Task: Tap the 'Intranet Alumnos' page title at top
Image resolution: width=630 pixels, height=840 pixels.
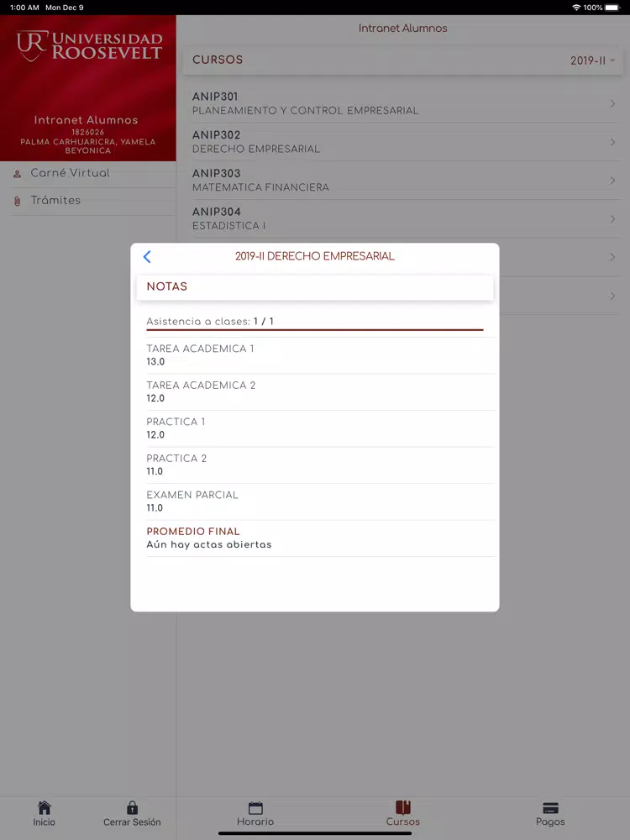Action: tap(403, 29)
